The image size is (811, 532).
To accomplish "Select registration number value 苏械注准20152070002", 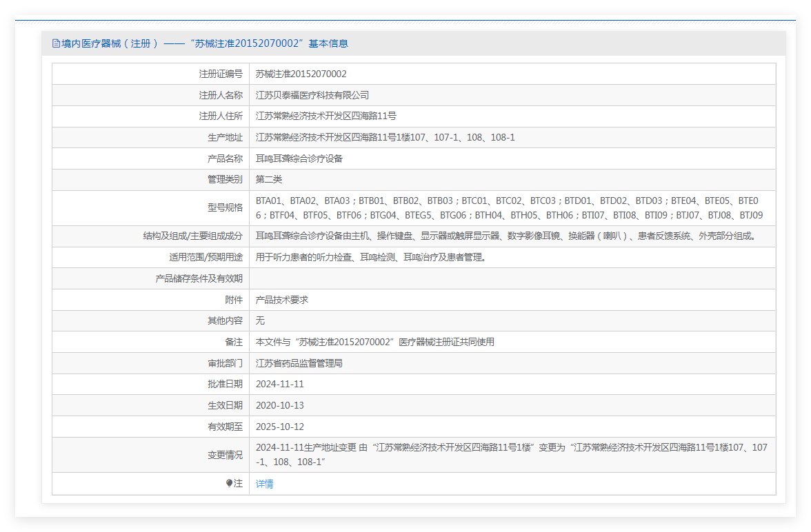I will click(301, 74).
